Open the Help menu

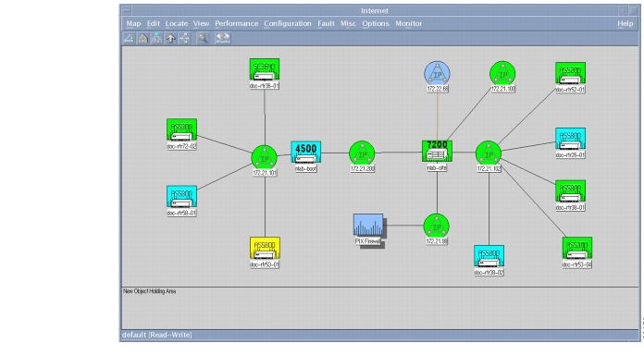click(625, 23)
